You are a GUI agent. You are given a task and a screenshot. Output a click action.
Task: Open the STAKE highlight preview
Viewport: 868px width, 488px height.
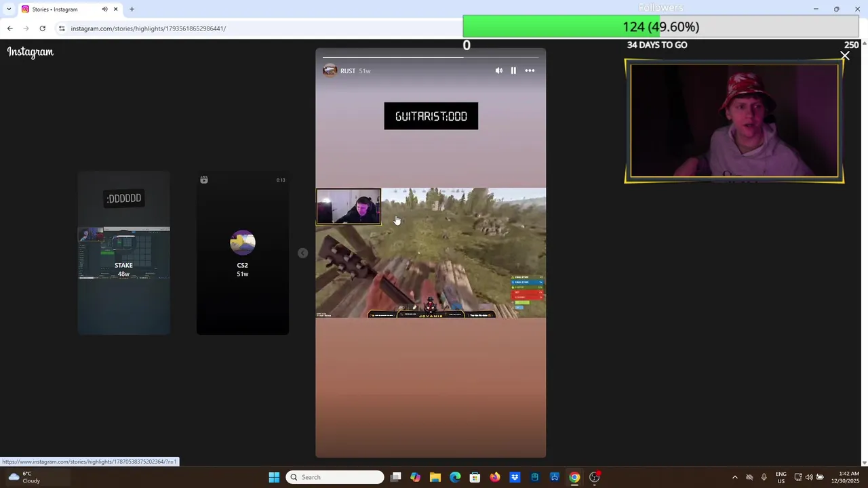(123, 253)
